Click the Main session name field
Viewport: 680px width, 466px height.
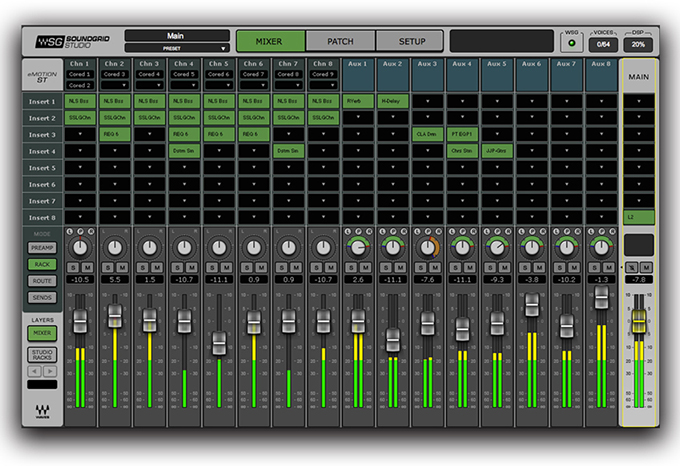pyautogui.click(x=177, y=36)
